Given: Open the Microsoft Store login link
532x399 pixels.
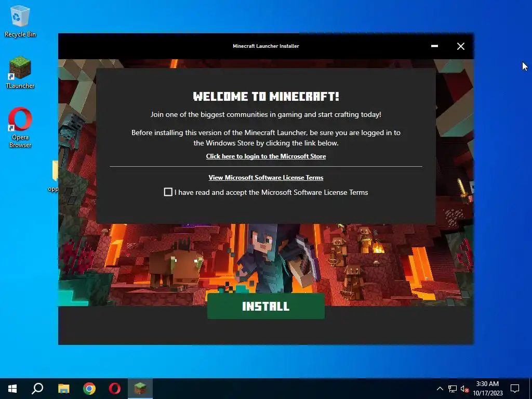Looking at the screenshot, I should point(265,156).
